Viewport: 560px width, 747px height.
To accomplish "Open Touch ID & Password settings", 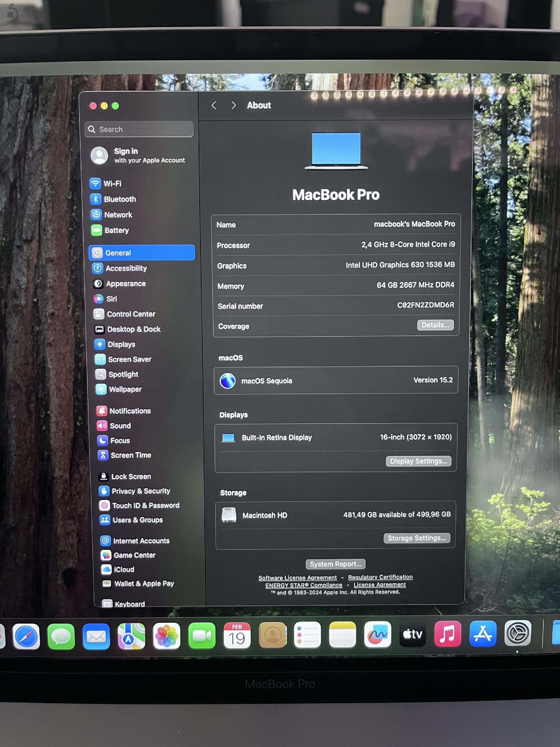I will pyautogui.click(x=139, y=505).
